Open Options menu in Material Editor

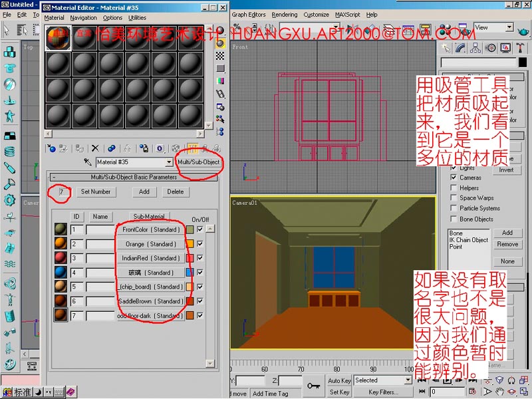click(112, 18)
